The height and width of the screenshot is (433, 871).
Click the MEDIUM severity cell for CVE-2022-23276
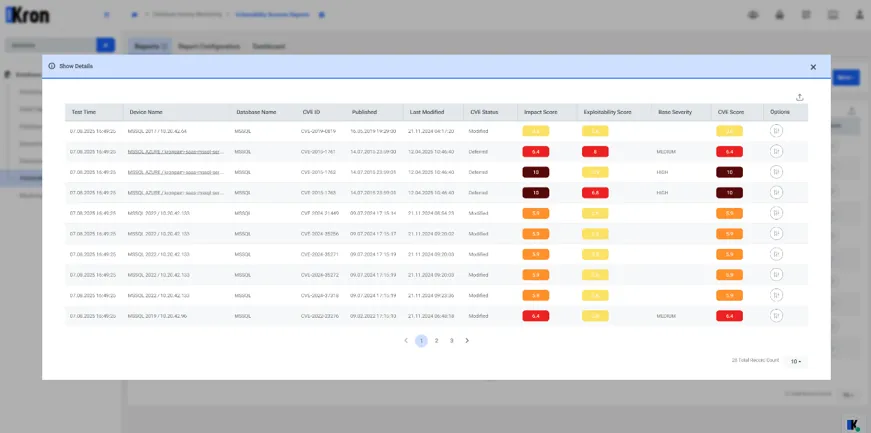pos(666,316)
